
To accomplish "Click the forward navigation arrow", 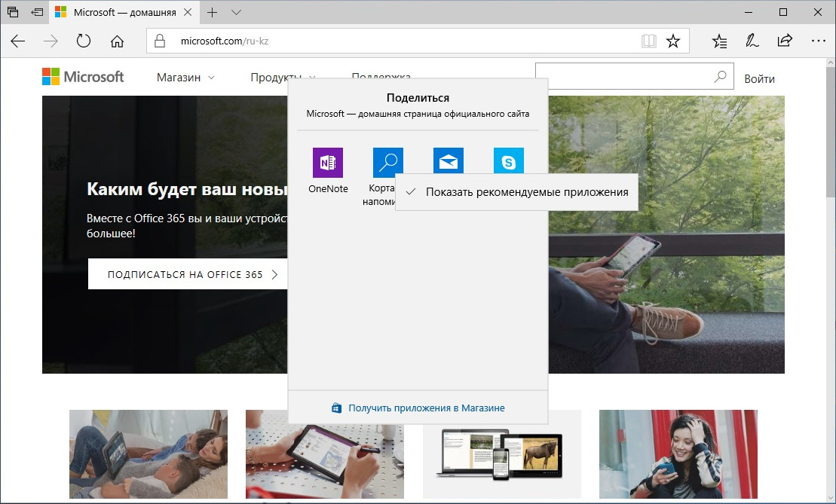I will click(x=51, y=41).
